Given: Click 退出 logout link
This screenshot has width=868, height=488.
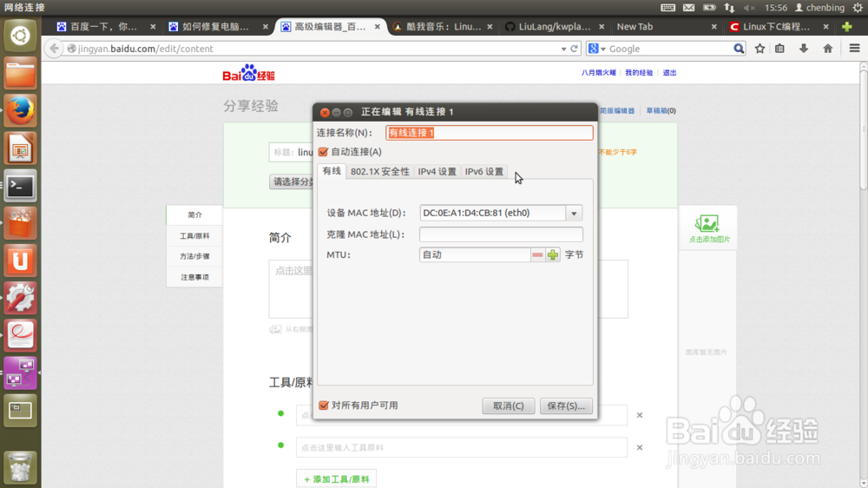Looking at the screenshot, I should (669, 73).
